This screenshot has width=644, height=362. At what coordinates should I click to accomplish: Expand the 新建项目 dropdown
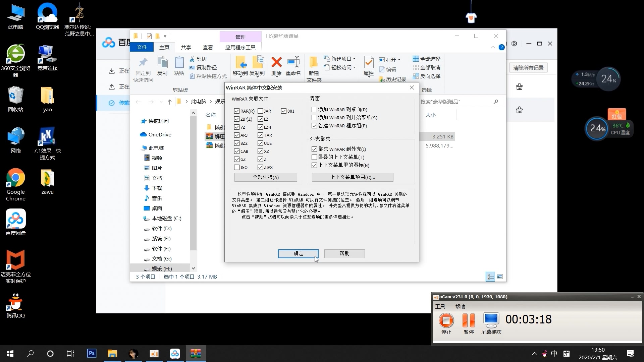pyautogui.click(x=354, y=59)
